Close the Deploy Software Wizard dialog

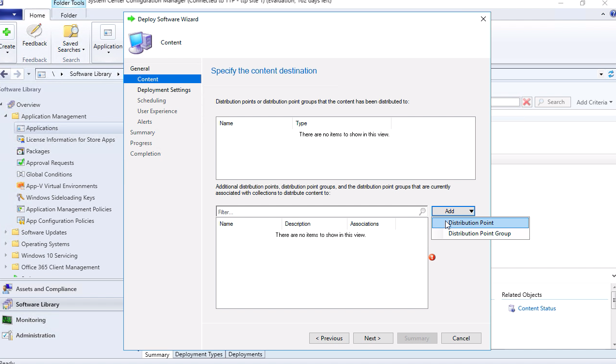coord(483,19)
